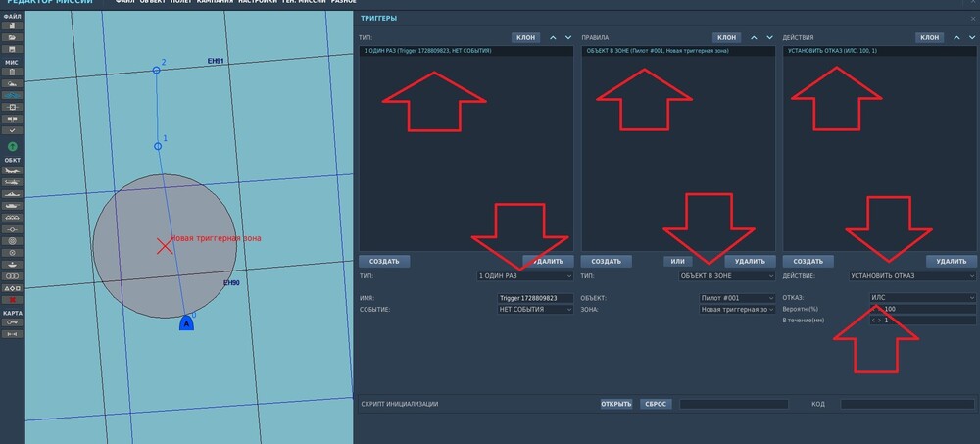Click КЛОН button above ДЕЙСТВИЯ list
980x444 pixels.
(x=929, y=37)
